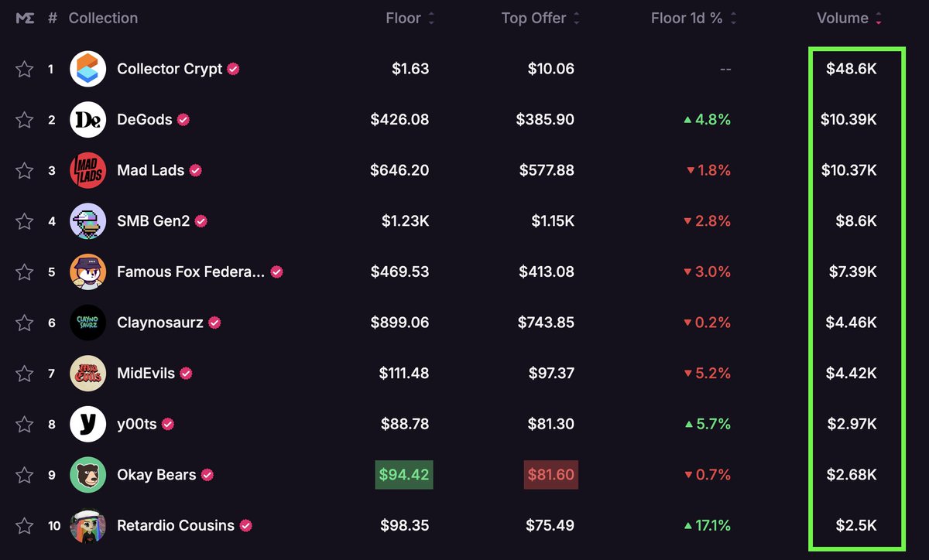Toggle the star for Famous Fox Federation

pos(25,272)
